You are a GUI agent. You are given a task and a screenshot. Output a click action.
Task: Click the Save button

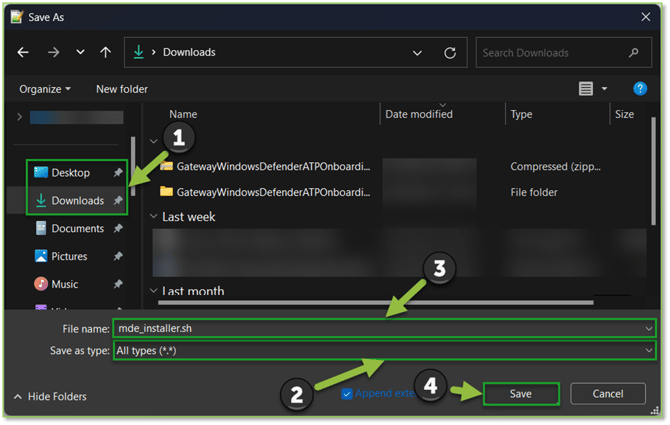(520, 394)
